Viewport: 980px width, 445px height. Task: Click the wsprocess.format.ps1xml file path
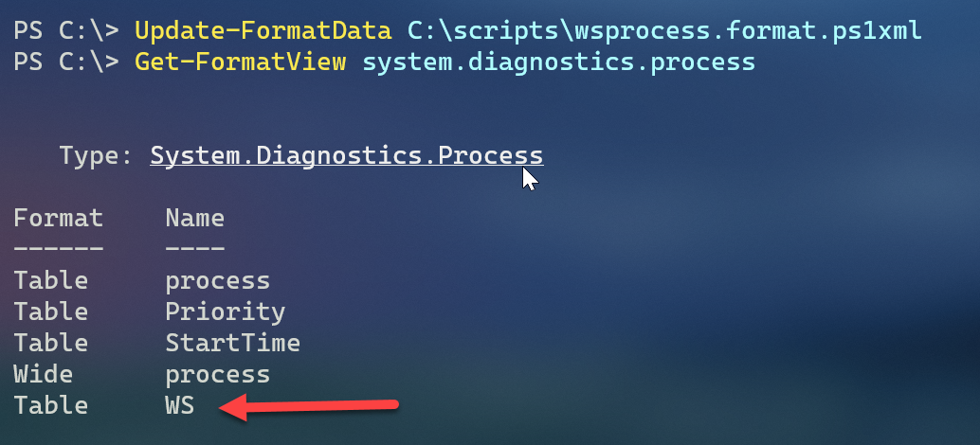[664, 31]
